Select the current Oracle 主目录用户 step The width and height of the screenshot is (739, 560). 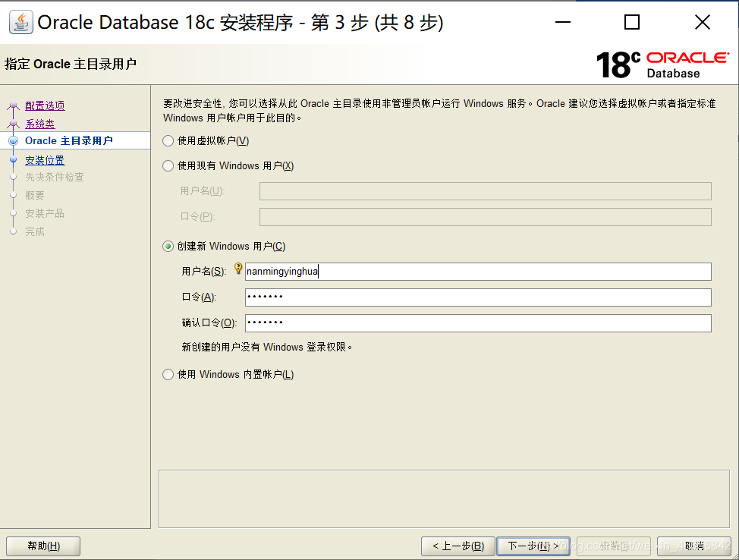click(x=69, y=140)
